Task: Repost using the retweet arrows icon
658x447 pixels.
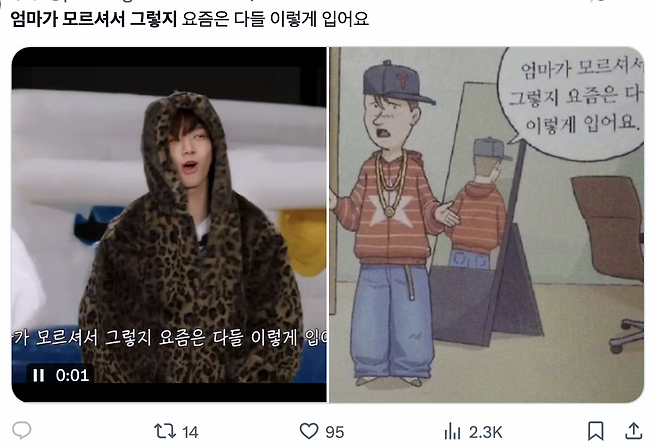Action: 164,431
